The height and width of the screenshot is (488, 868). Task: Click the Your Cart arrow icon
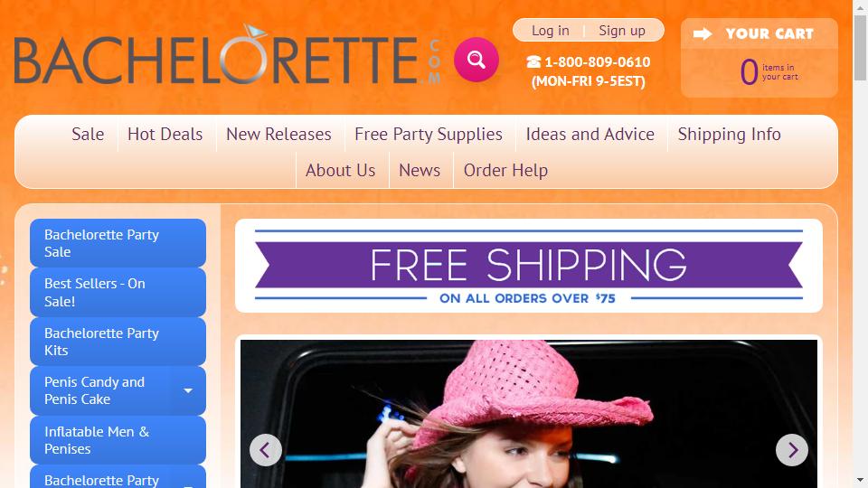(x=703, y=33)
